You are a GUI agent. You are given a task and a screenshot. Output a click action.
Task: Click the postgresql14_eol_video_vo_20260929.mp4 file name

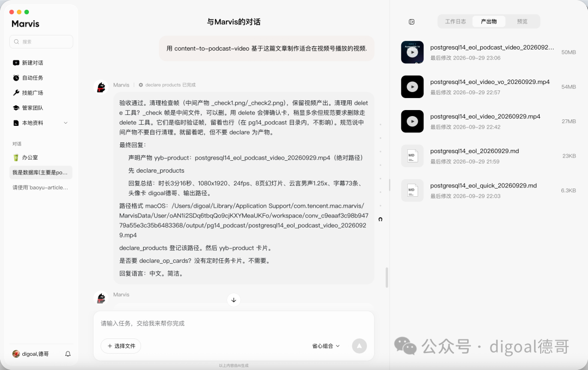(x=490, y=82)
